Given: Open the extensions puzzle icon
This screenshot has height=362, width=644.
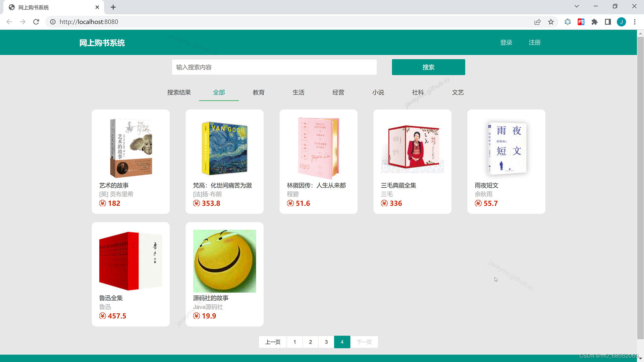Looking at the screenshot, I should [x=594, y=22].
